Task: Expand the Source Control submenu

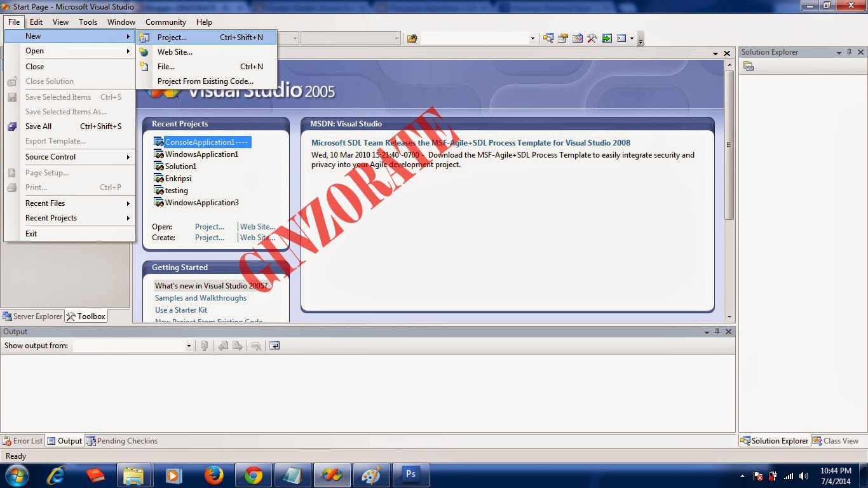Action: tap(50, 157)
